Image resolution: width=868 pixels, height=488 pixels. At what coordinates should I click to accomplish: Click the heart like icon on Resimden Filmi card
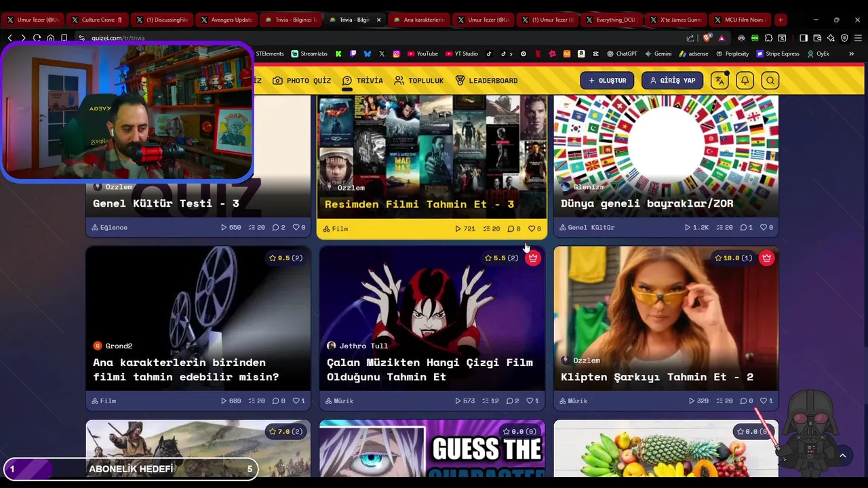[x=532, y=229]
